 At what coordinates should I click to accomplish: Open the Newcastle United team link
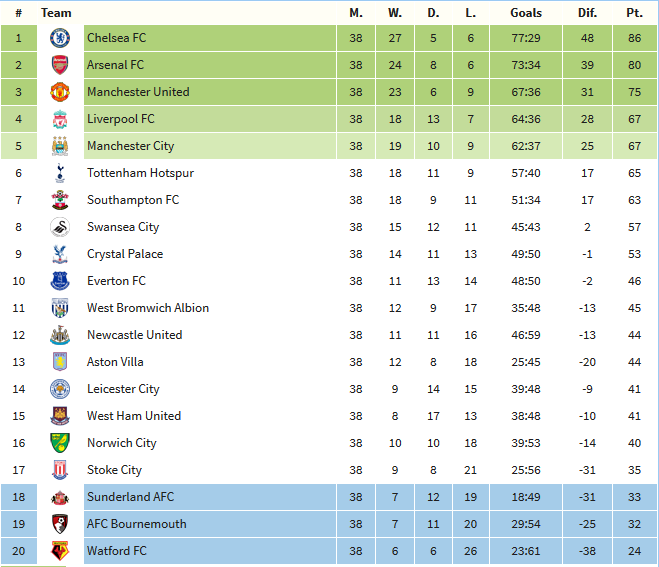point(134,335)
